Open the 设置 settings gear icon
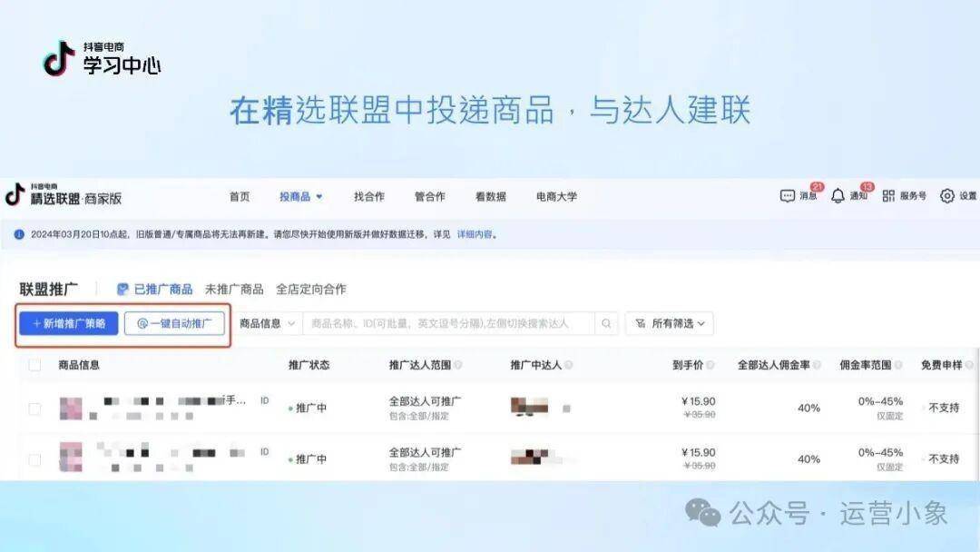 pos(947,196)
